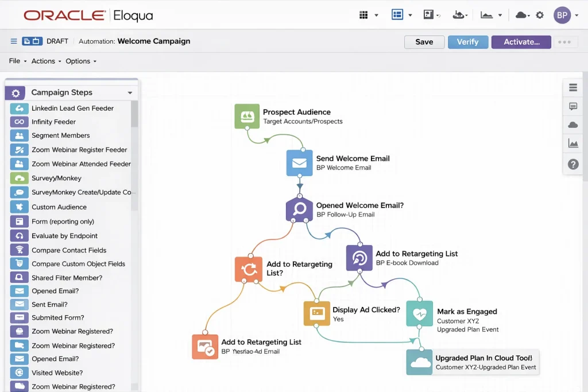This screenshot has width=588, height=392.
Task: Click the Display Ad Clicked node icon
Action: 317,313
